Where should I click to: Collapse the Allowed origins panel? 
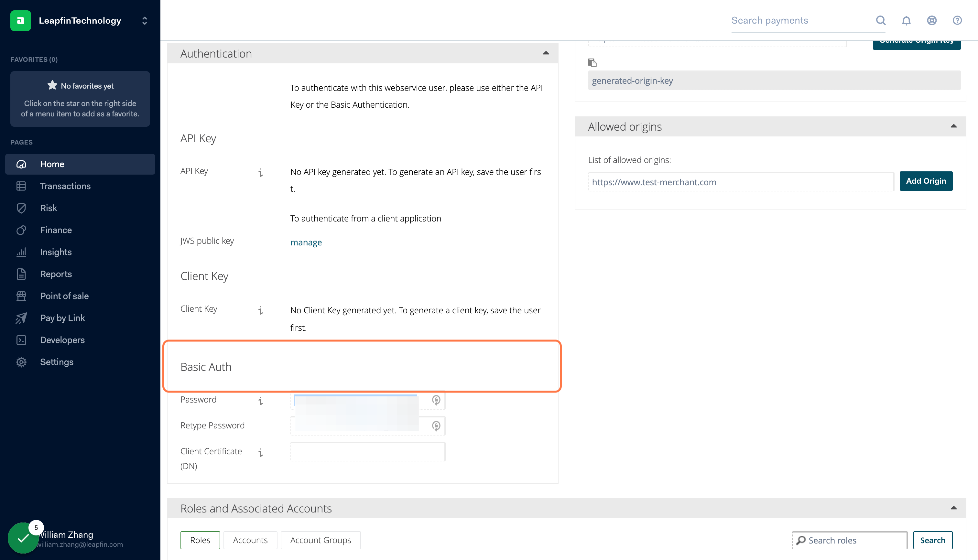[x=953, y=126]
